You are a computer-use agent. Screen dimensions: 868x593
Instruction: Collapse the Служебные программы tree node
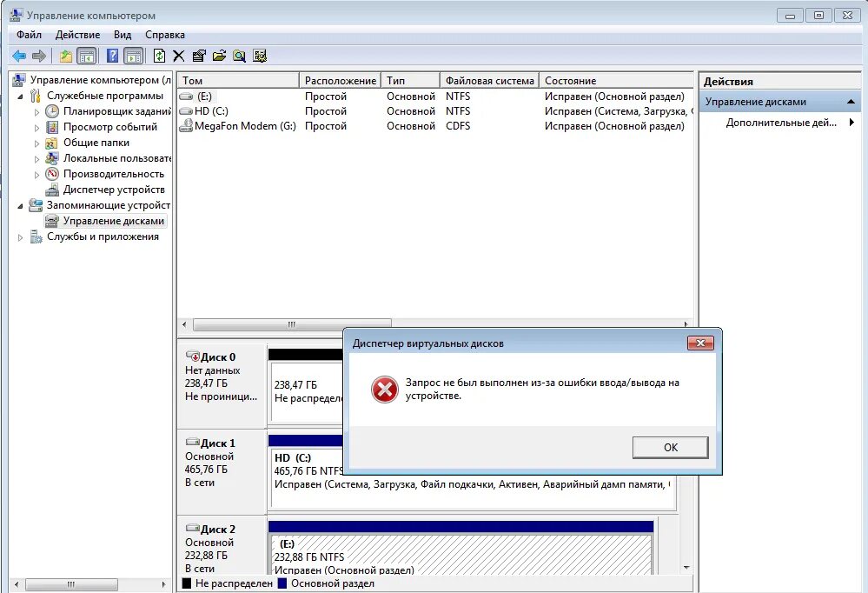[21, 97]
